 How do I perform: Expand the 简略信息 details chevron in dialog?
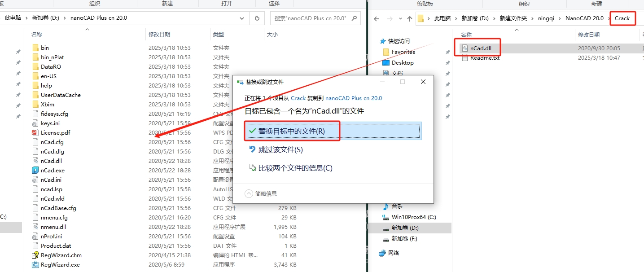[249, 193]
